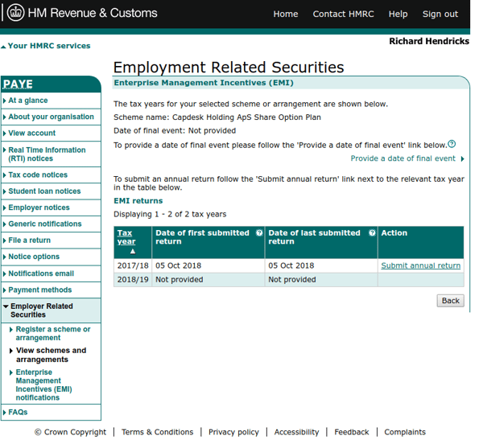The height and width of the screenshot is (448, 483).
Task: Click Provide a date of final event link
Action: pos(402,158)
